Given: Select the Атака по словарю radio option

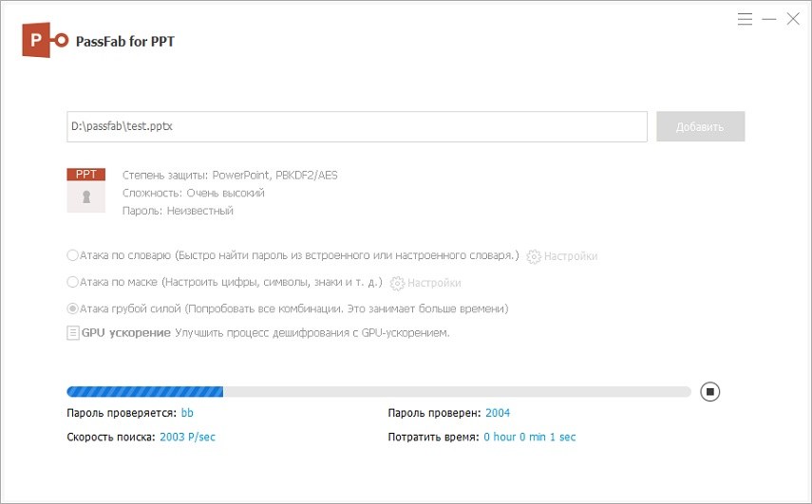Looking at the screenshot, I should pos(73,255).
